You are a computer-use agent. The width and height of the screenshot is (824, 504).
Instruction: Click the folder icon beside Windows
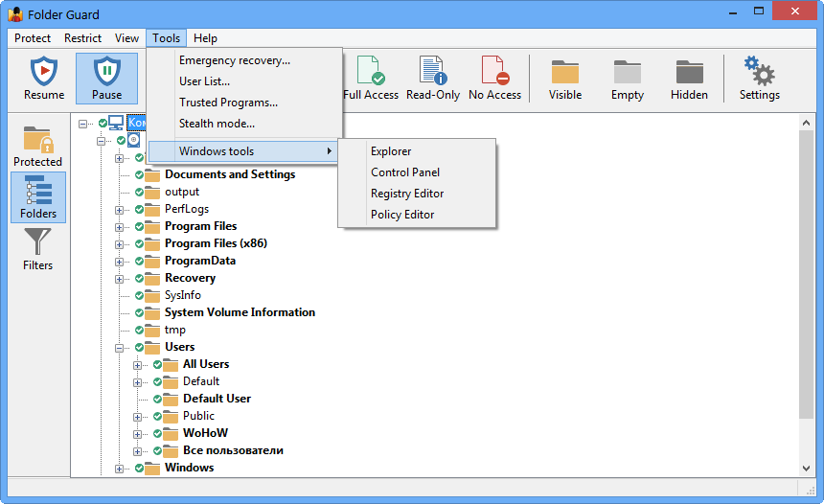pyautogui.click(x=152, y=469)
